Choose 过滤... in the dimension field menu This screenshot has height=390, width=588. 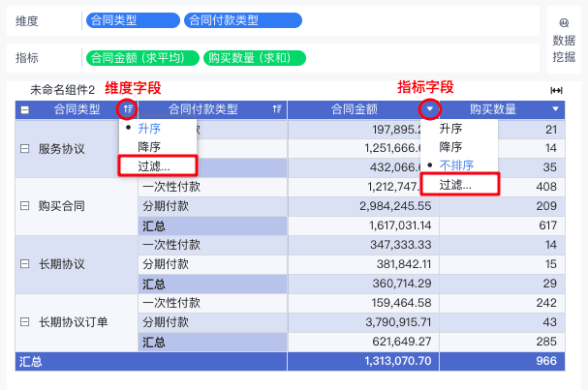(154, 165)
